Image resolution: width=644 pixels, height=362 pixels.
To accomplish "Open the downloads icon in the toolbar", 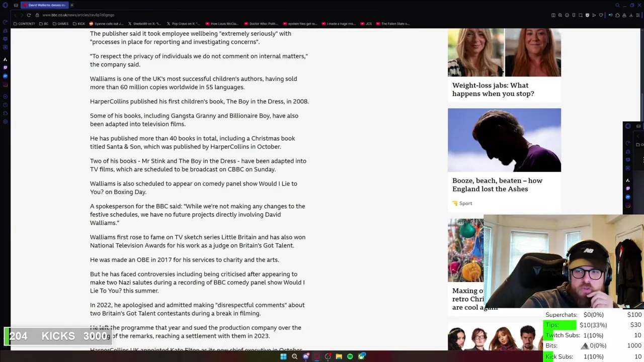I will point(631,15).
